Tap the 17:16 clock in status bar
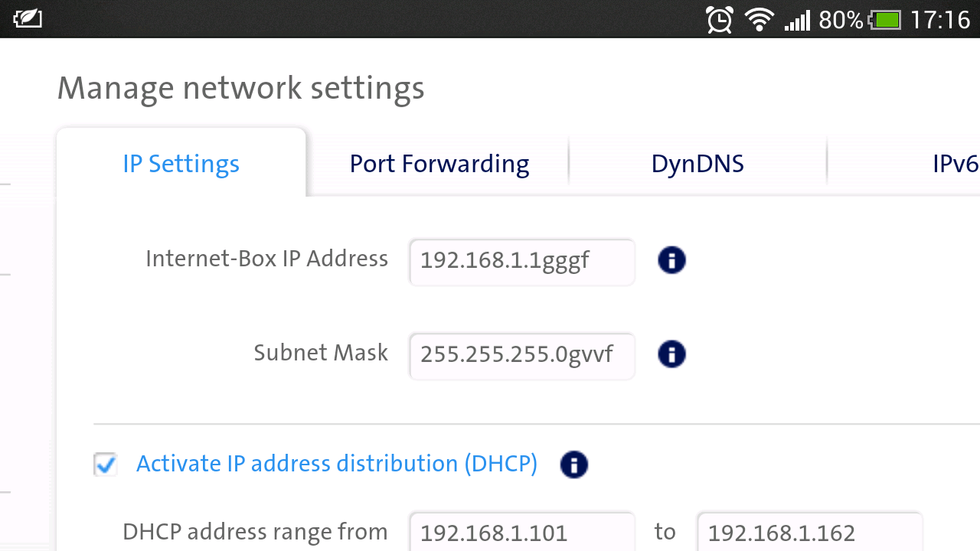The image size is (980, 551). pos(940,20)
